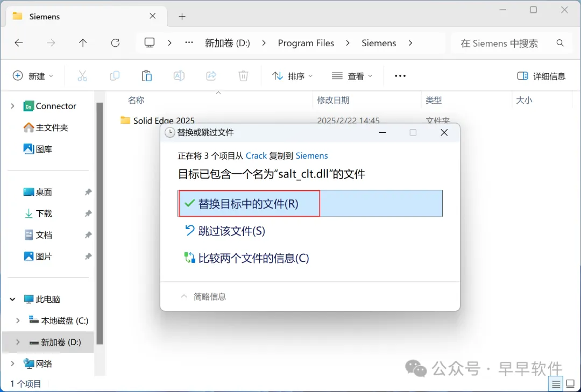Switch to large thumbnails view icon in status bar
The image size is (581, 392).
[571, 384]
